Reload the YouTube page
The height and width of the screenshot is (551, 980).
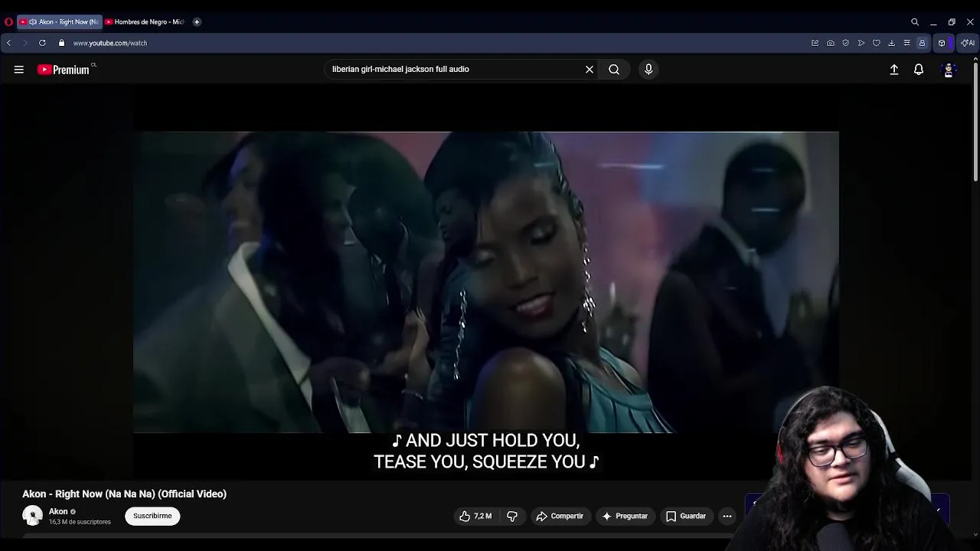coord(42,43)
